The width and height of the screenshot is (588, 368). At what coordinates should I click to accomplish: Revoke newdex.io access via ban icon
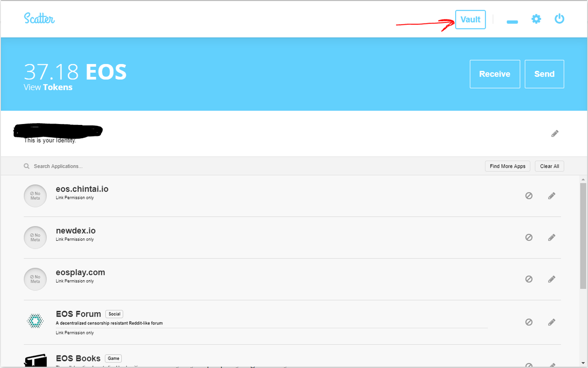529,238
